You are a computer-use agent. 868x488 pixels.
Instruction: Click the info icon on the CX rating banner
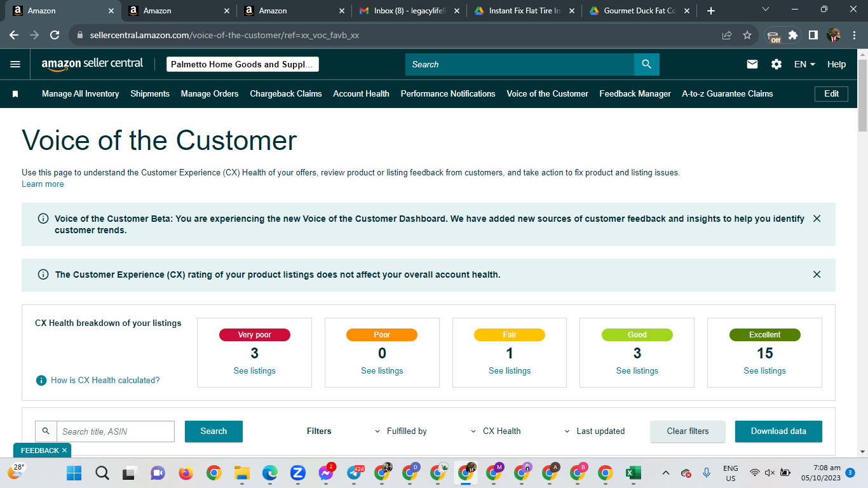(43, 274)
